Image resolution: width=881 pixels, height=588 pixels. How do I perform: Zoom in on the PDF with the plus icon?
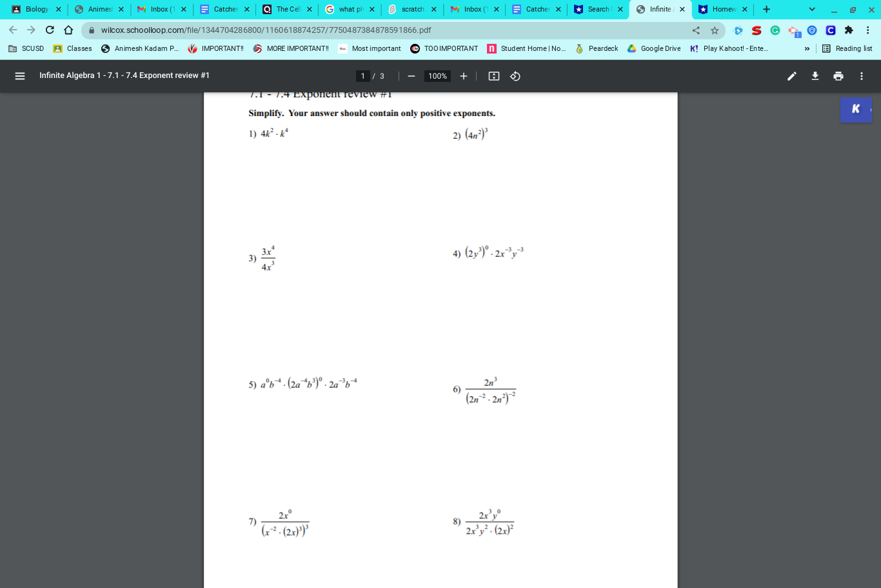pos(463,75)
